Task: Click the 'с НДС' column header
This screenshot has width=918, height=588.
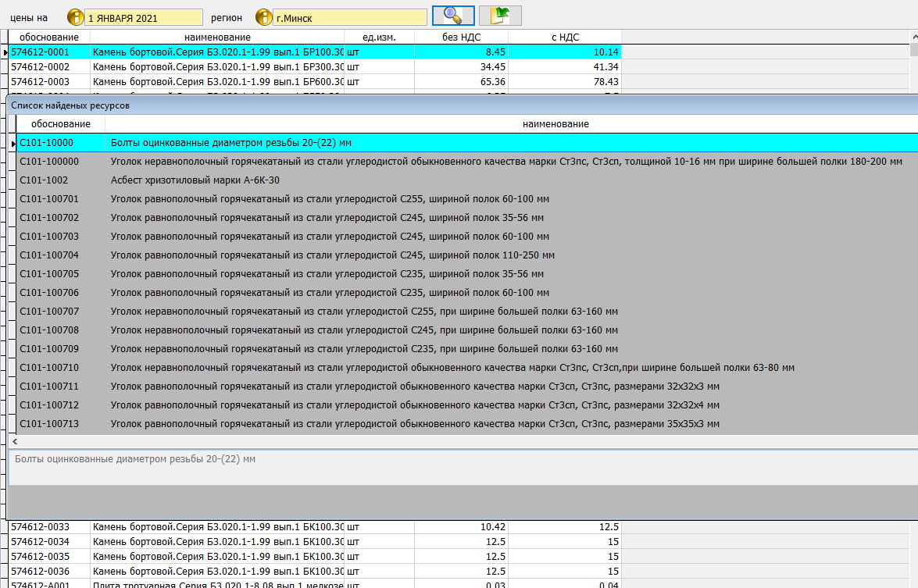Action: coord(565,37)
